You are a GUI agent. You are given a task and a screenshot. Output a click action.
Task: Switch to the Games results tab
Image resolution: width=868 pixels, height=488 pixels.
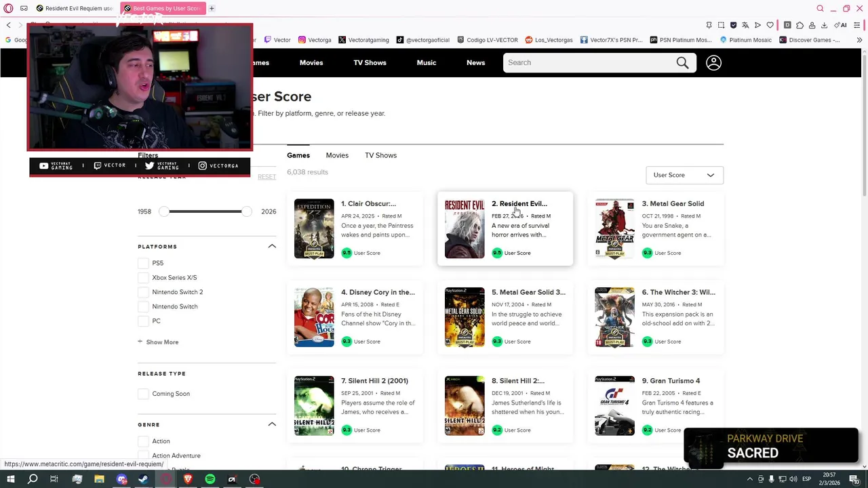click(x=298, y=155)
